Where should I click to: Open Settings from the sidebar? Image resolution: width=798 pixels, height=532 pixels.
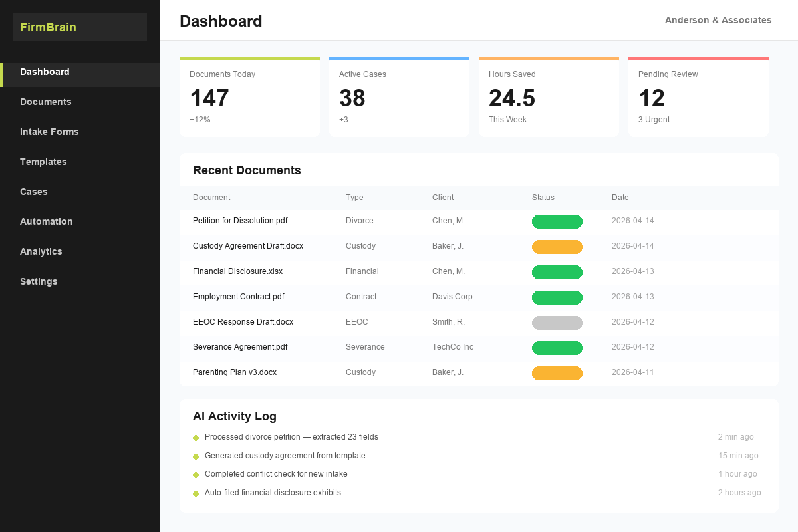(39, 281)
